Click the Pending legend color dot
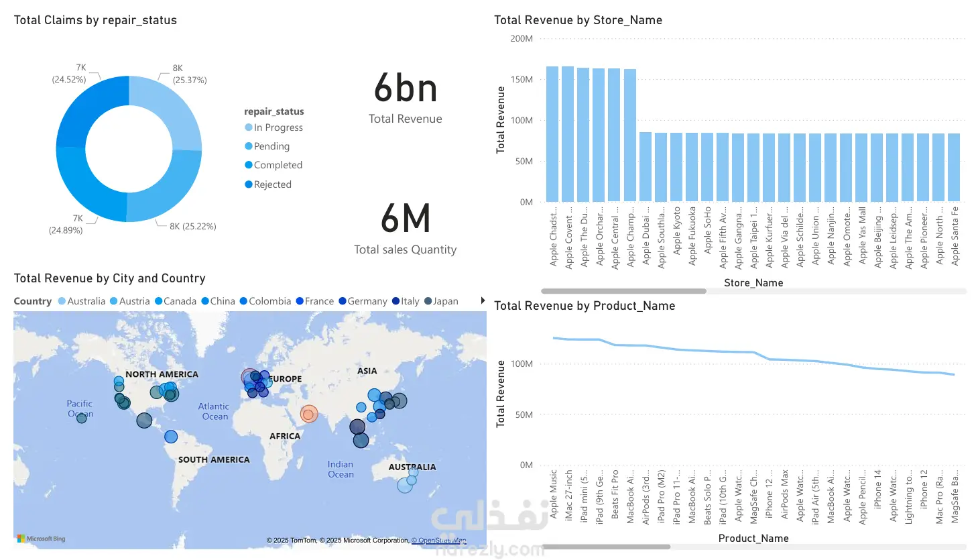 (249, 146)
